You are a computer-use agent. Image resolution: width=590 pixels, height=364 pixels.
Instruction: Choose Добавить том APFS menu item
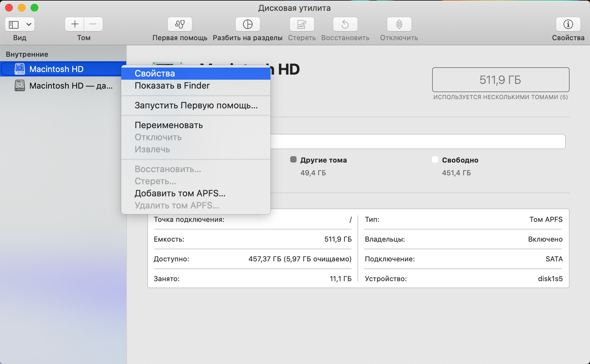pyautogui.click(x=196, y=194)
